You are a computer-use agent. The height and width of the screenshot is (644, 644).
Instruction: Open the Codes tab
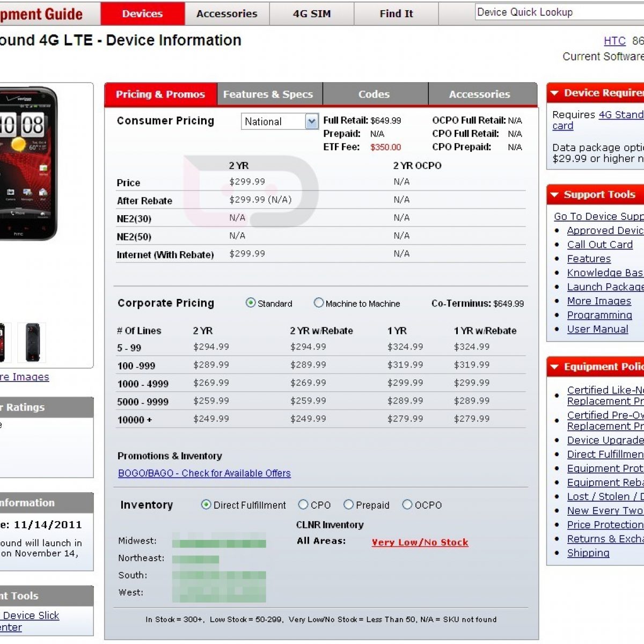374,94
